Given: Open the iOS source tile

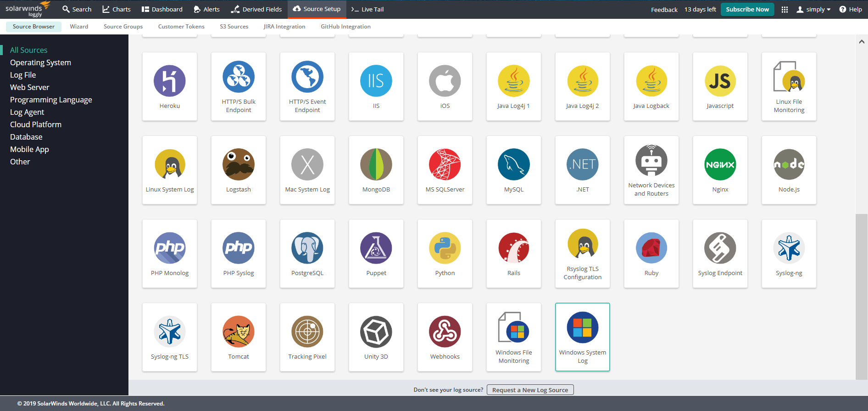Looking at the screenshot, I should tap(445, 86).
